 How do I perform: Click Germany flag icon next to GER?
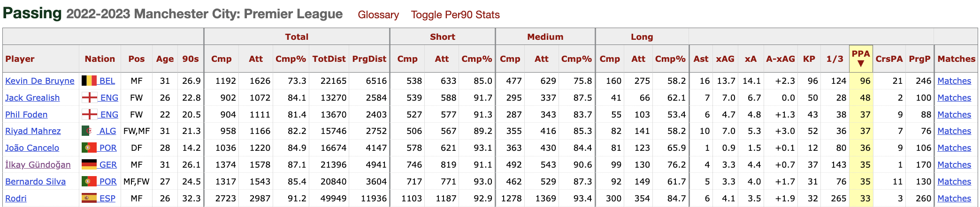pos(89,164)
